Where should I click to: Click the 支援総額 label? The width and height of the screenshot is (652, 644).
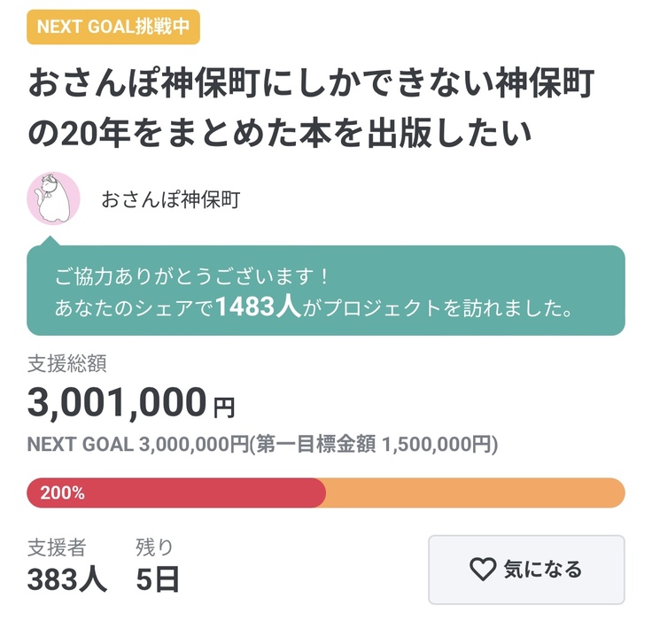coord(67,362)
